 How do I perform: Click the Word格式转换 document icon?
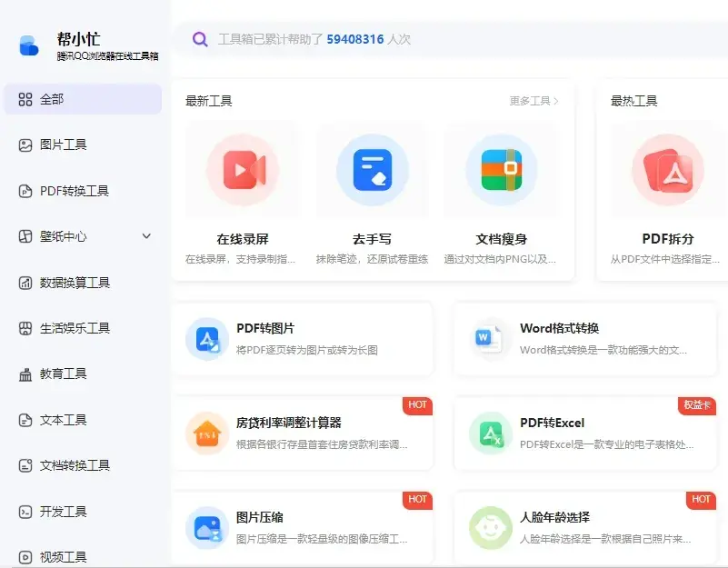point(491,339)
